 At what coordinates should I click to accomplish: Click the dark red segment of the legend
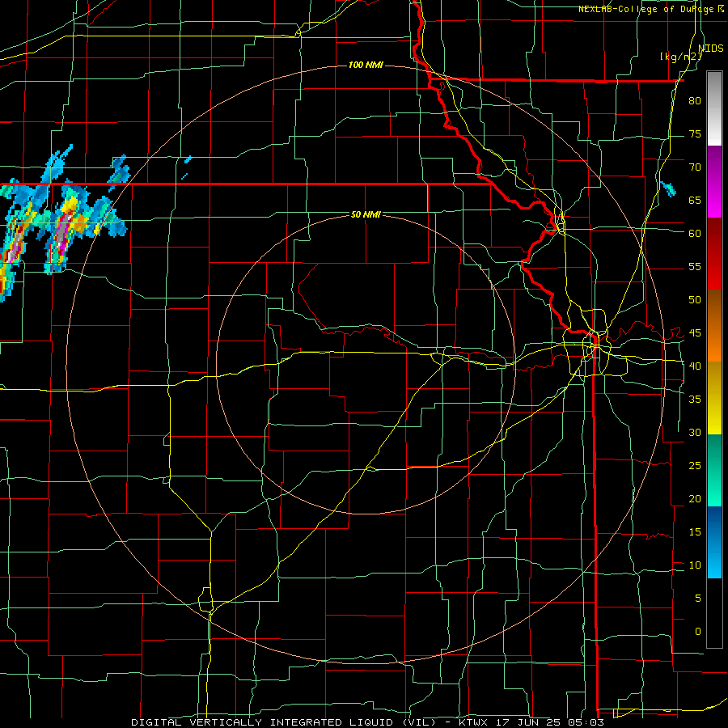pos(714,254)
